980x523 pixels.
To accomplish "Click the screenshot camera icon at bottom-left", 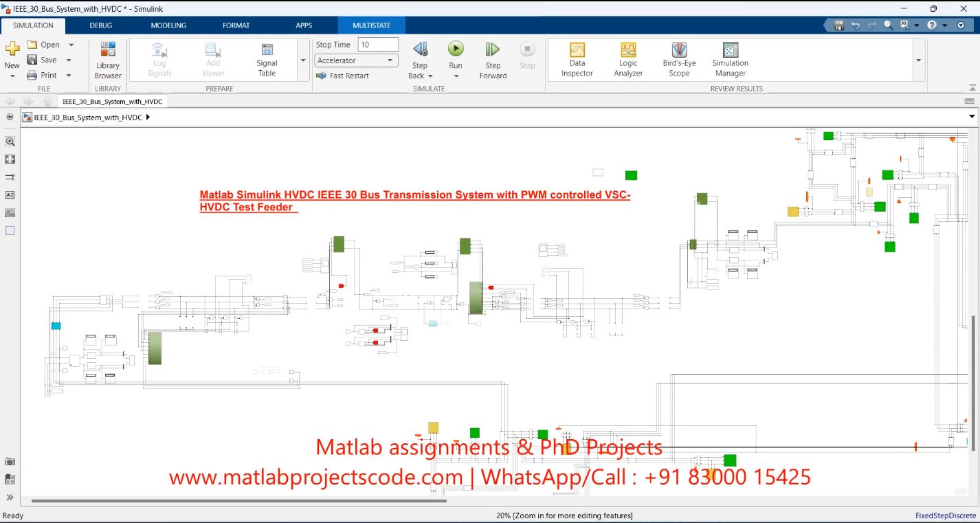I will [x=10, y=461].
